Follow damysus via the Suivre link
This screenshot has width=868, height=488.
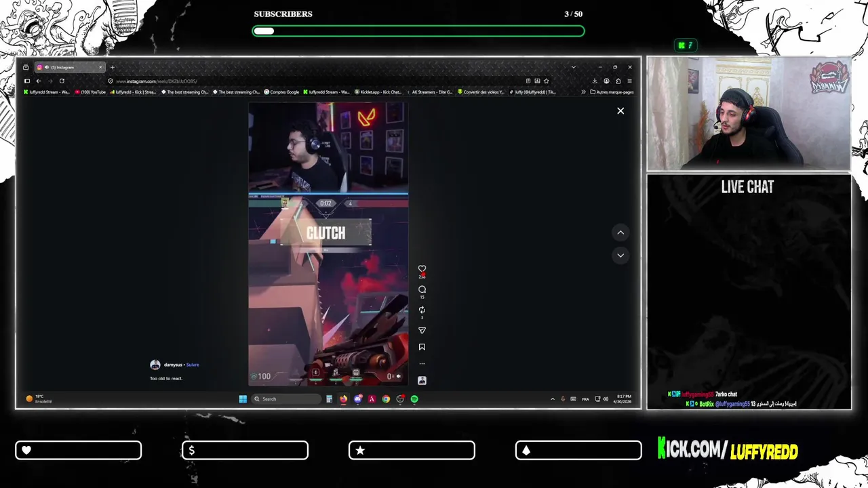[x=193, y=365]
